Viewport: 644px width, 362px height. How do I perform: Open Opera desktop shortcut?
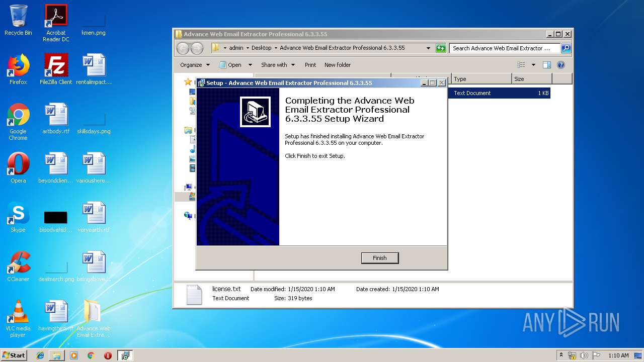point(18,168)
